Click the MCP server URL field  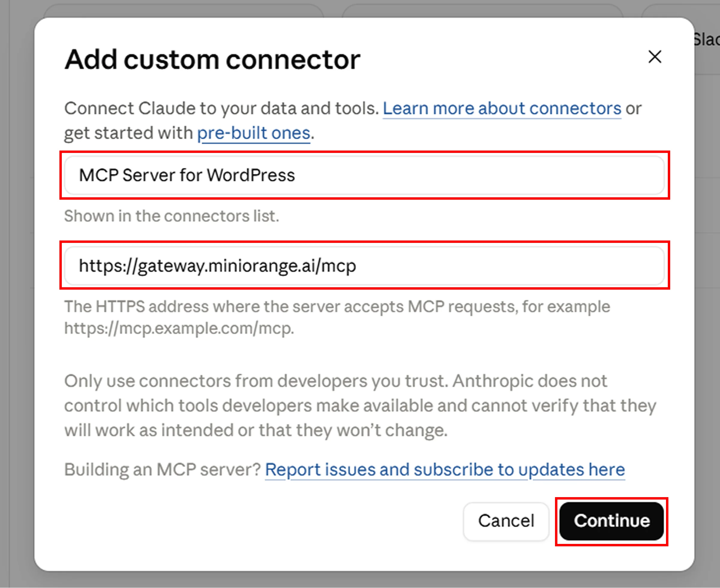point(364,266)
